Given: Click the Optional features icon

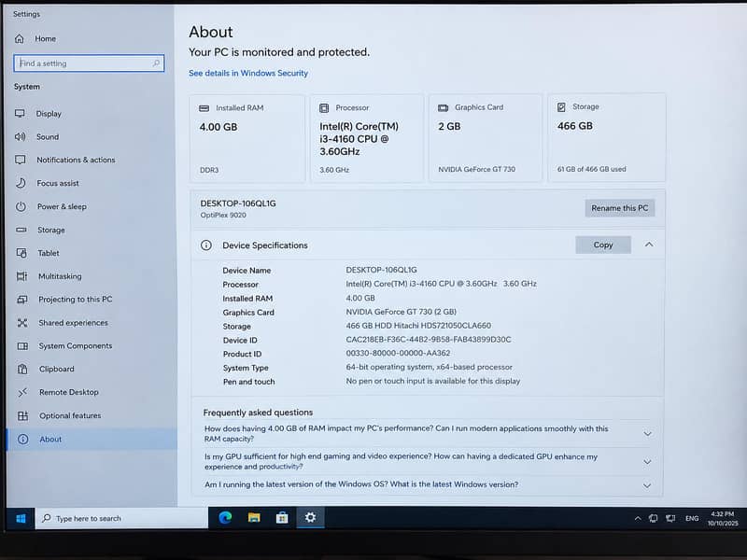Looking at the screenshot, I should click(22, 415).
